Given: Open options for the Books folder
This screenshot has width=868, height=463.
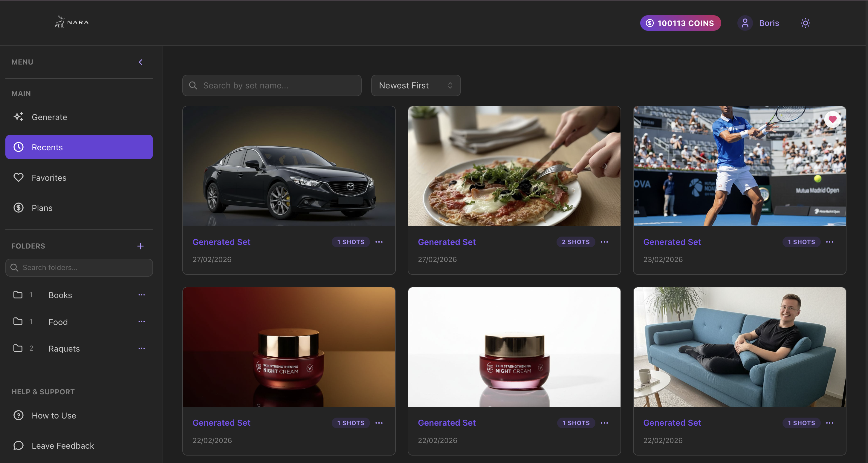Looking at the screenshot, I should click(141, 295).
